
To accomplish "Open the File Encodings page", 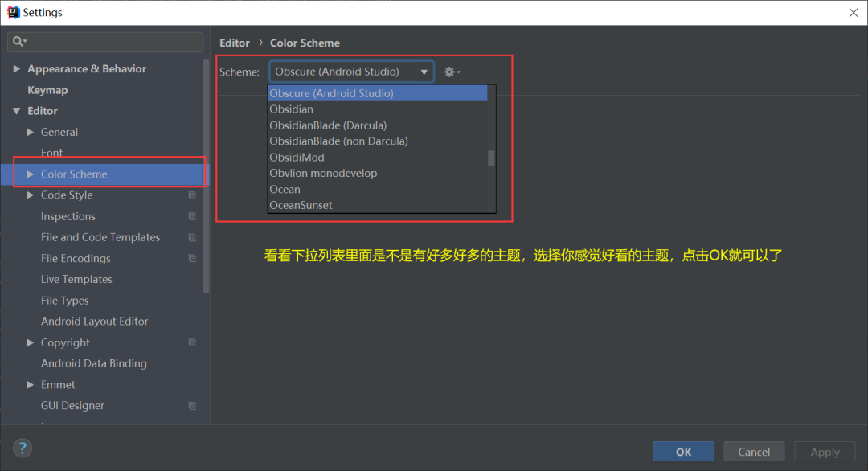I will point(76,259).
